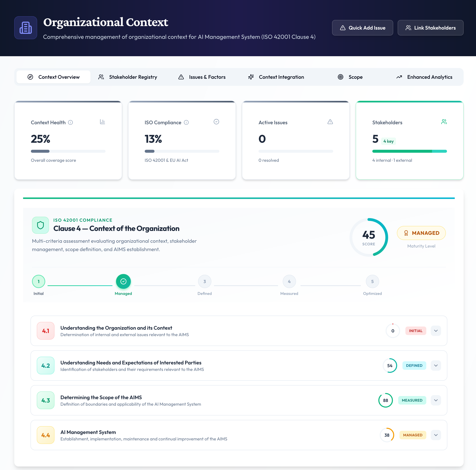Click the green shield icon for ISO 42001 Compliance
Viewport: 476px width, 470px height.
coord(40,225)
